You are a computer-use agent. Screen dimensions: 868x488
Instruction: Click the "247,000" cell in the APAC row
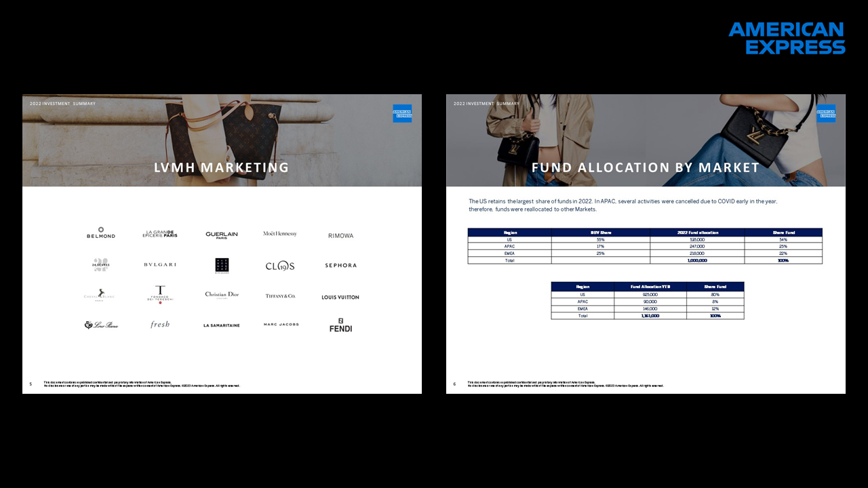pos(697,246)
